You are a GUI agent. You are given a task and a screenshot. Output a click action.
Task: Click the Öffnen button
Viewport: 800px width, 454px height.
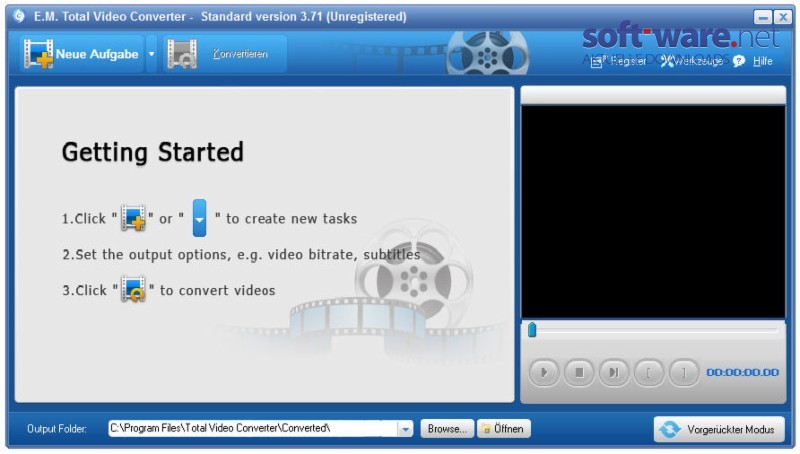(504, 429)
